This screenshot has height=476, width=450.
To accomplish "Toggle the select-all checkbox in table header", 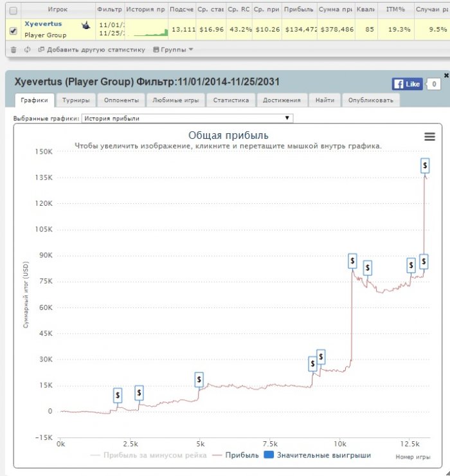I will [x=14, y=11].
